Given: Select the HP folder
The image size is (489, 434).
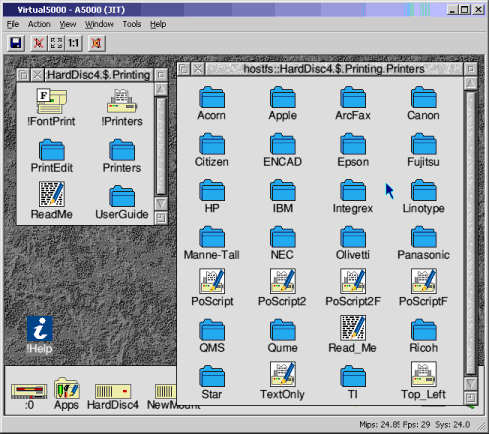Looking at the screenshot, I should tap(212, 196).
